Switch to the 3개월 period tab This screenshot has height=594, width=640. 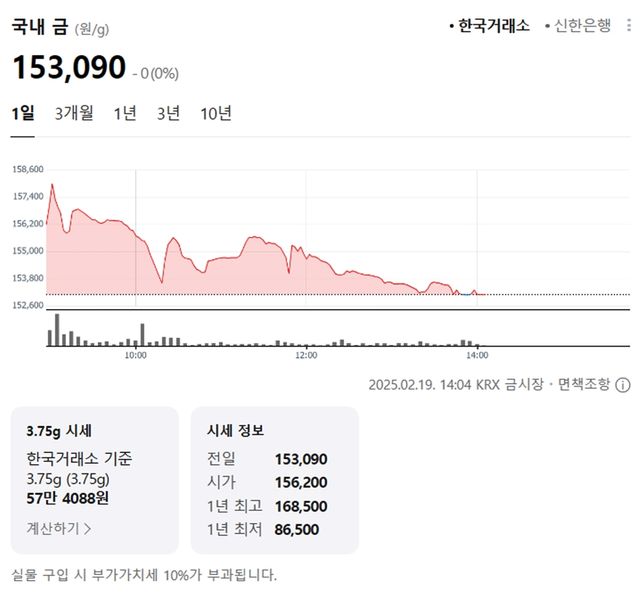point(74,114)
